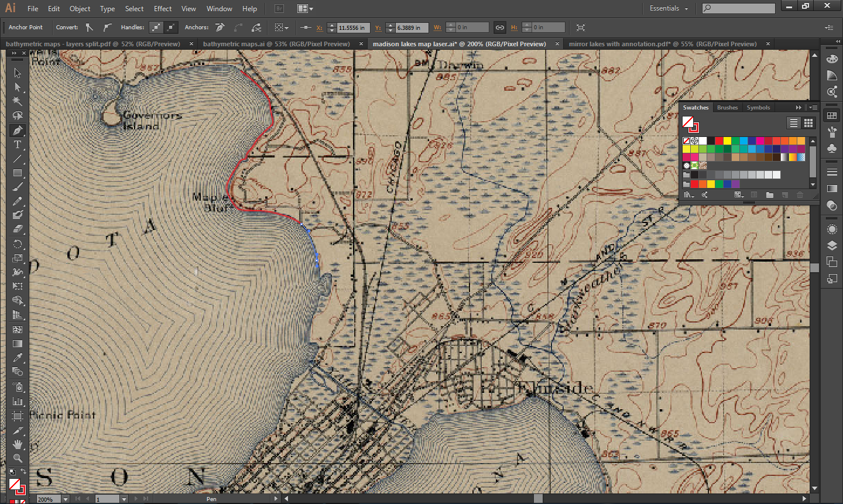Switch swatches to thumbnail grid view
This screenshot has width=843, height=504.
pos(808,123)
